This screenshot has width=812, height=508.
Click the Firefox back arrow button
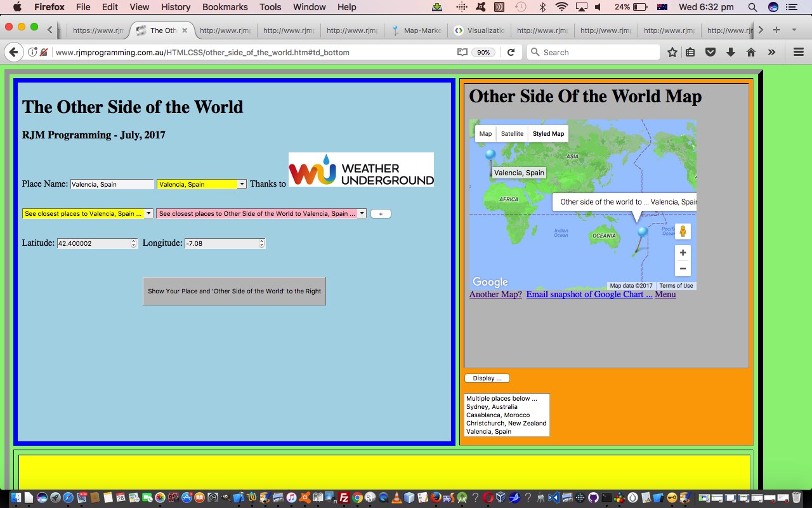pyautogui.click(x=13, y=52)
